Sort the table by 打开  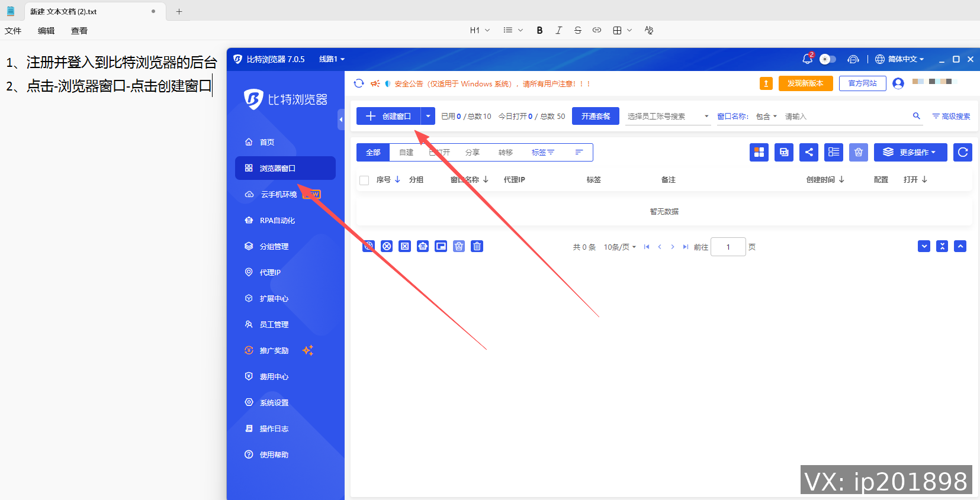point(924,179)
